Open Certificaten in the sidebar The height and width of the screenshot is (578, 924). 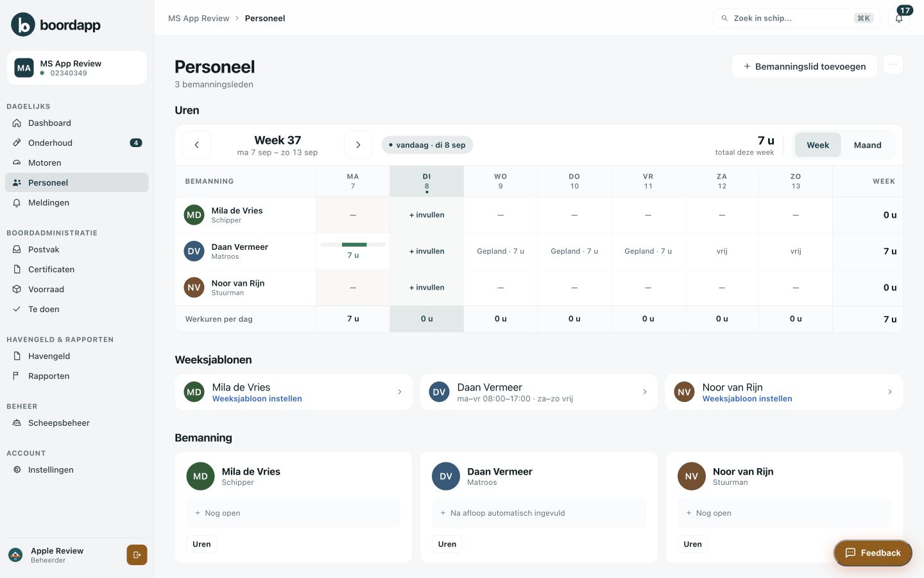(77, 270)
